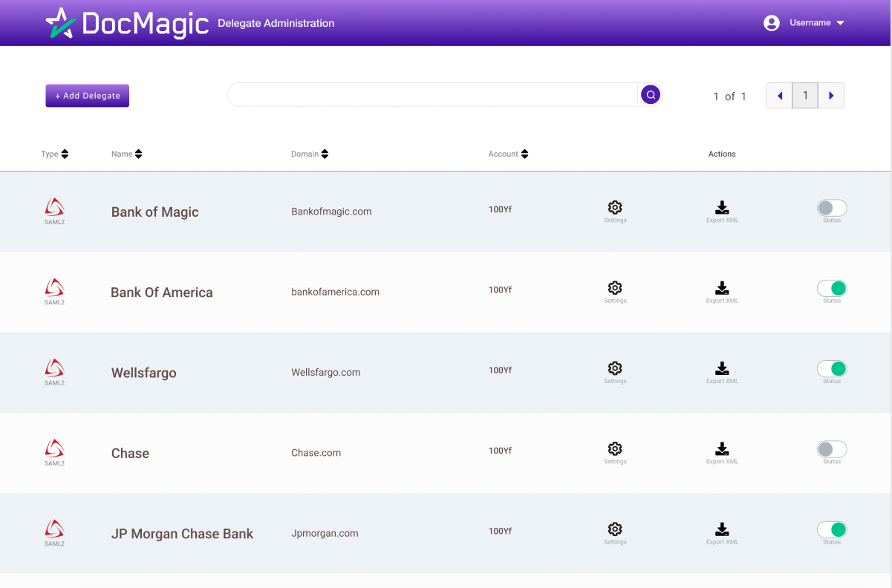Click the DocMagic star logo
The image size is (892, 588).
(x=61, y=23)
